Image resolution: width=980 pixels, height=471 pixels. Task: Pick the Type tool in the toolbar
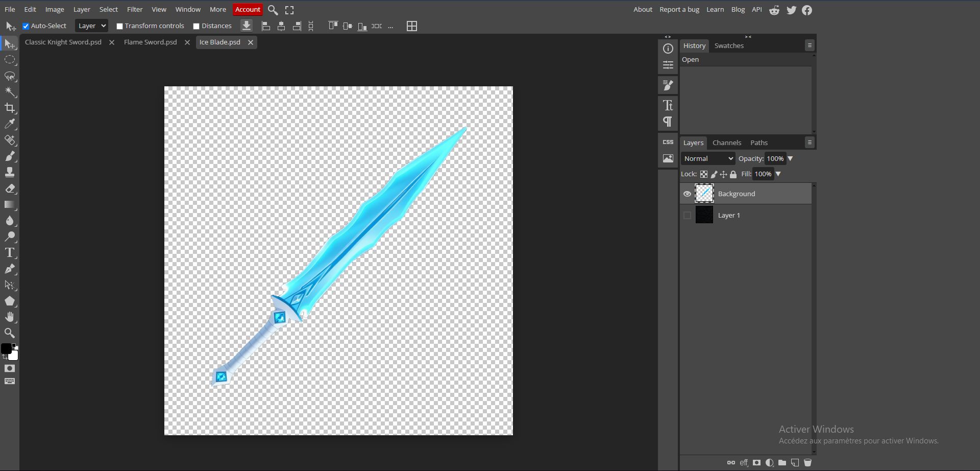tap(10, 253)
